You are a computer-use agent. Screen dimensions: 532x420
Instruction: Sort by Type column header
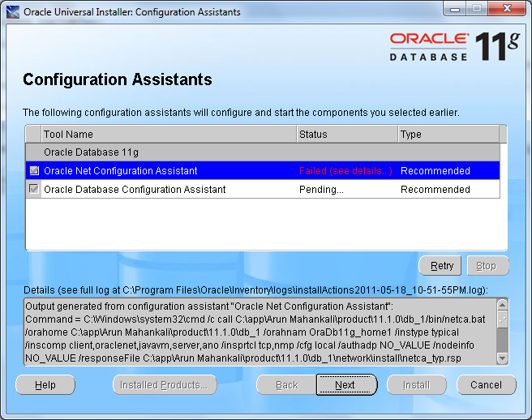coord(448,135)
